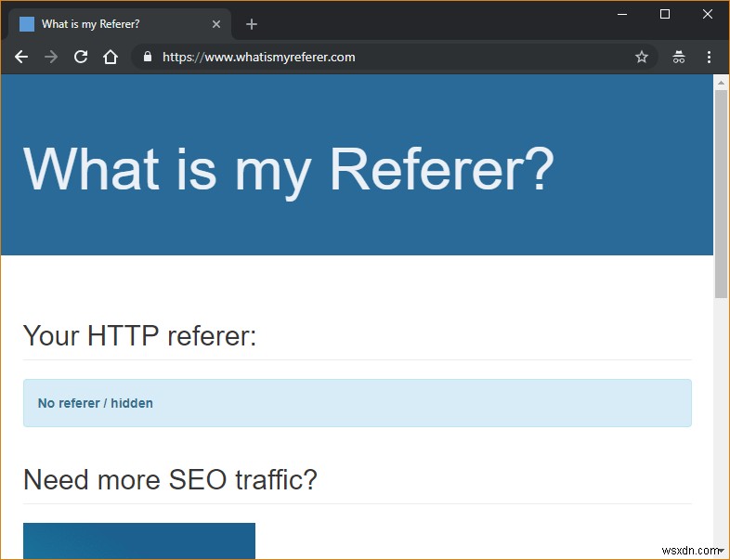Click the scrollbar up arrow

click(x=721, y=83)
